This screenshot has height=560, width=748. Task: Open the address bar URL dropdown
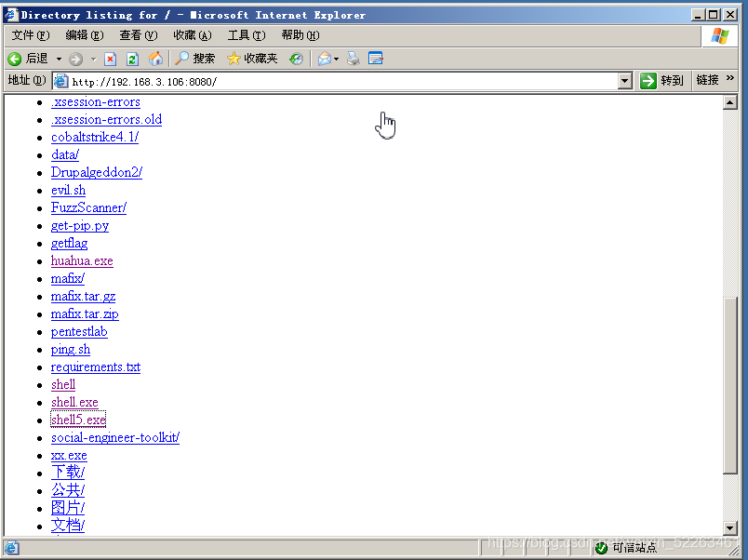click(624, 81)
